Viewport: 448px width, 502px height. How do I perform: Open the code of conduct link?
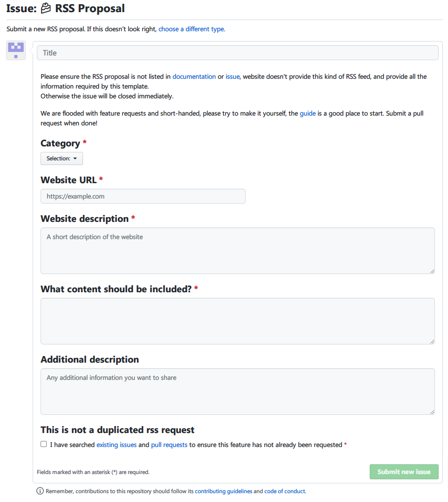point(284,491)
